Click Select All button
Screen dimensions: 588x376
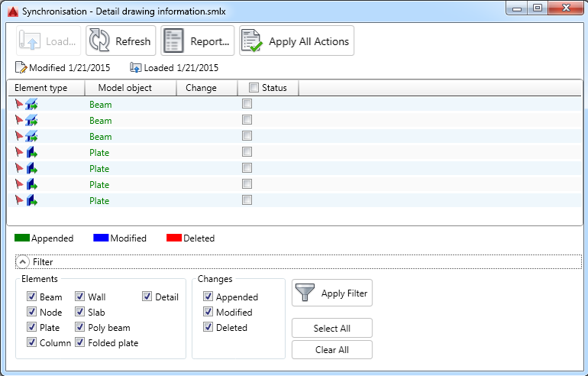point(332,328)
